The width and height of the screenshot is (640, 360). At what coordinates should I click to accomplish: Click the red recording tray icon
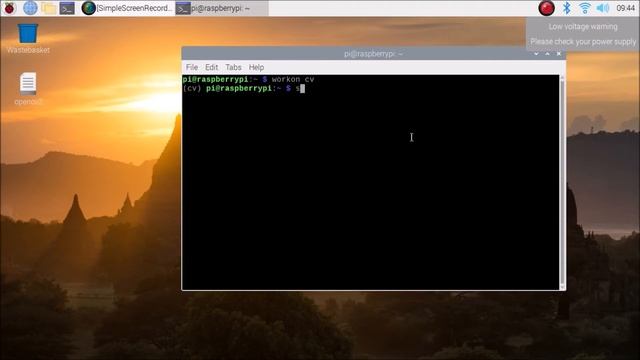pyautogui.click(x=546, y=8)
